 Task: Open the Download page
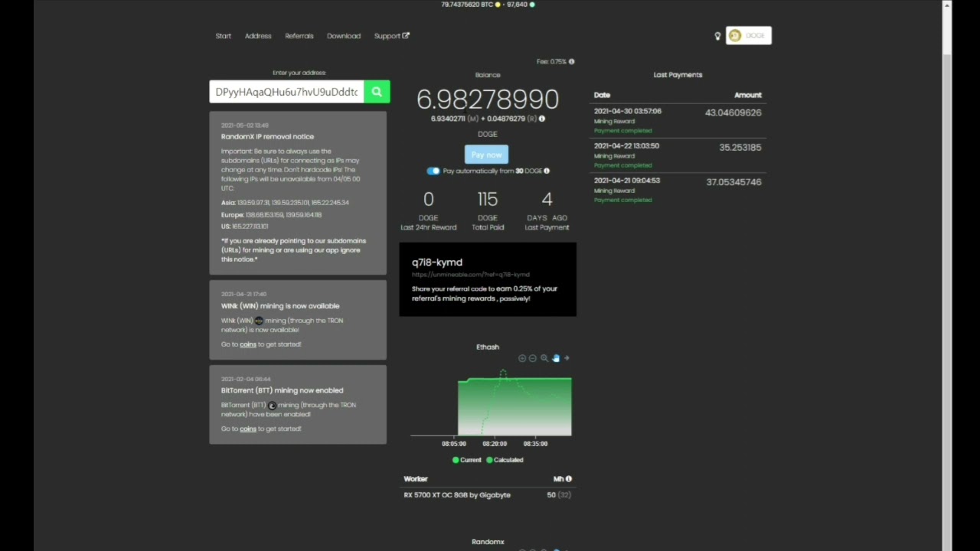[344, 36]
